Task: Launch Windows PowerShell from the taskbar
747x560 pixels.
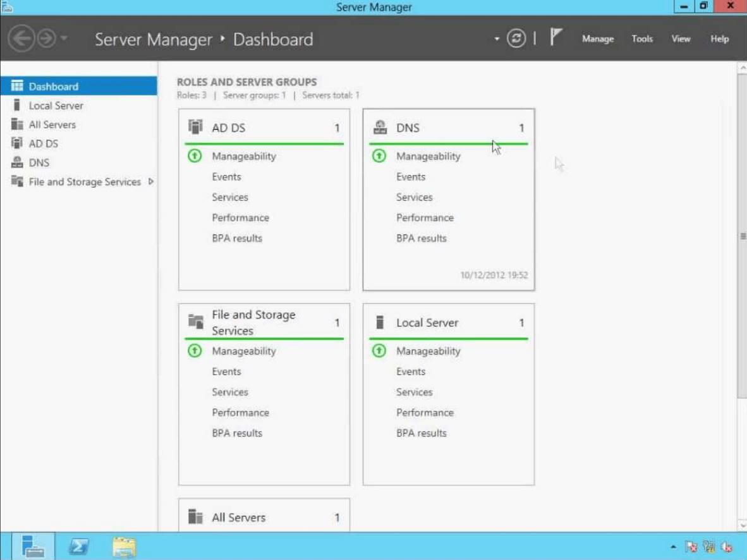Action: (78, 546)
